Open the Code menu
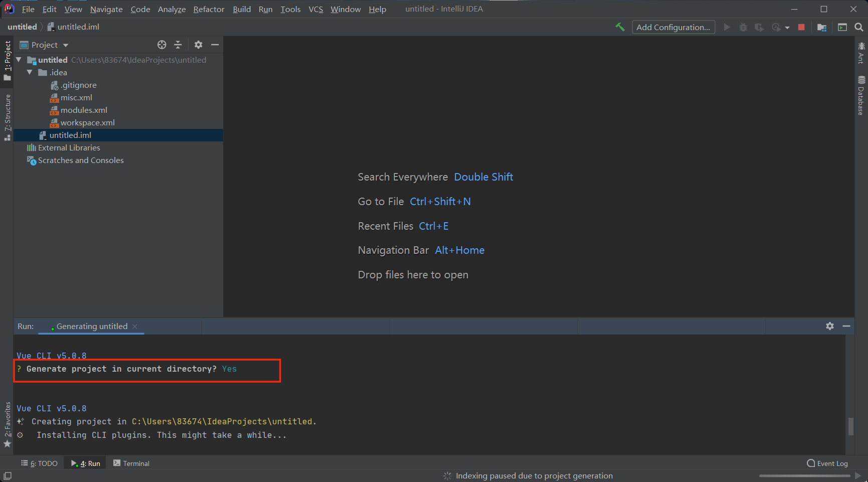The width and height of the screenshot is (868, 482). pyautogui.click(x=140, y=9)
